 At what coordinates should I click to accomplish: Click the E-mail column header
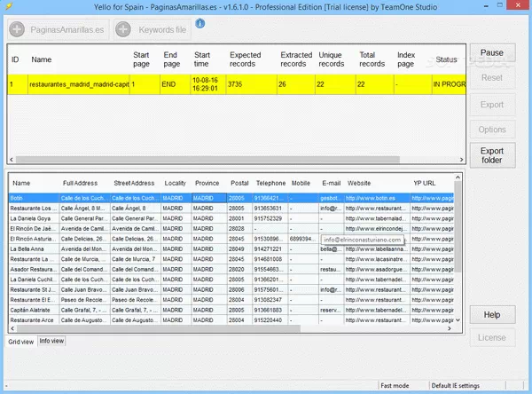331,183
